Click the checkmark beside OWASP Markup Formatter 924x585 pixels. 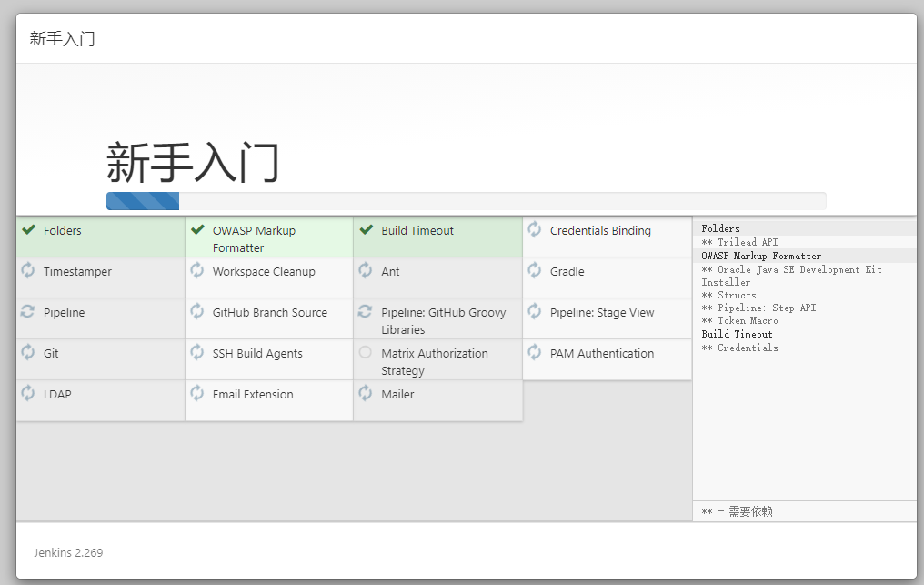point(197,229)
